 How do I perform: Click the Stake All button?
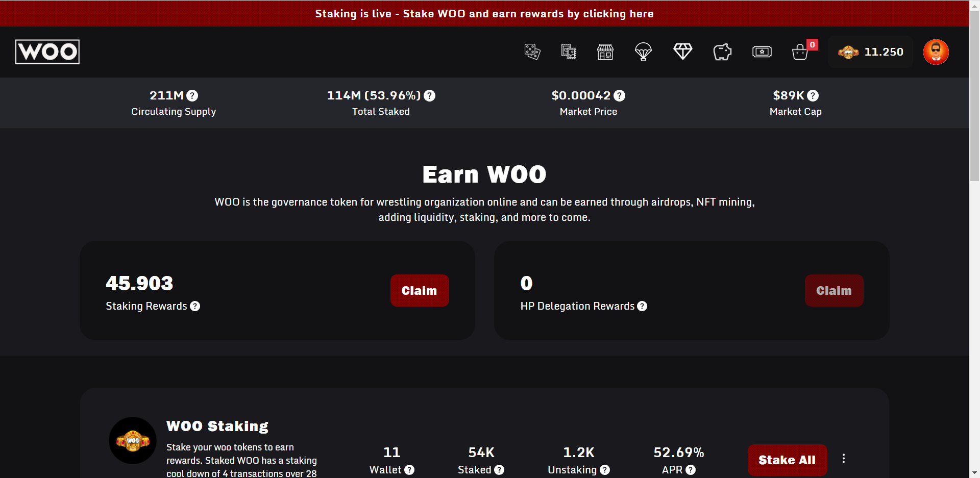(x=787, y=460)
